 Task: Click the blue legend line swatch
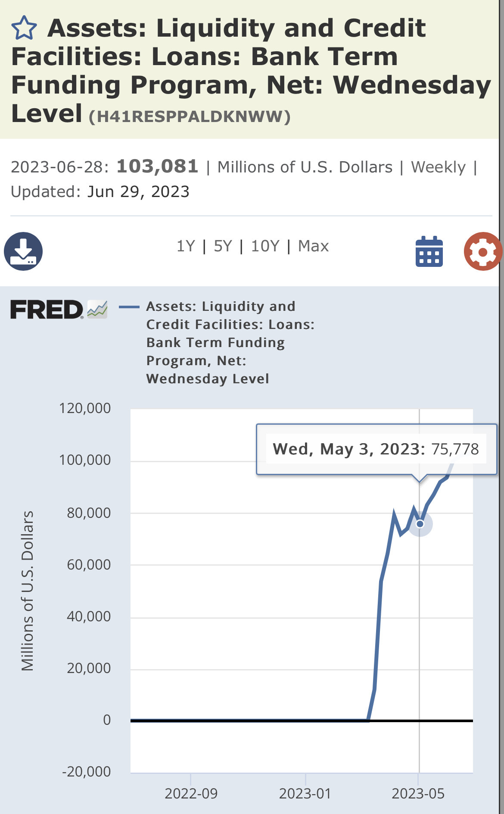[x=129, y=307]
